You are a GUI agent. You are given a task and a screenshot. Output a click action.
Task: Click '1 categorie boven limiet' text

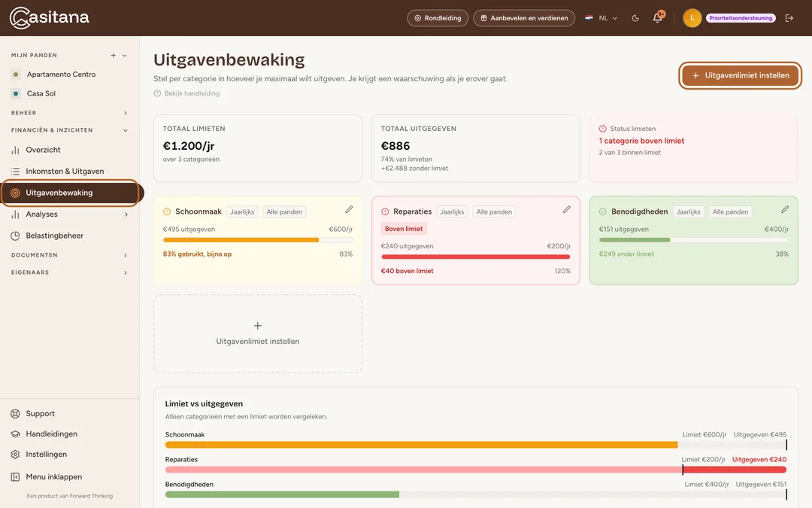[641, 141]
